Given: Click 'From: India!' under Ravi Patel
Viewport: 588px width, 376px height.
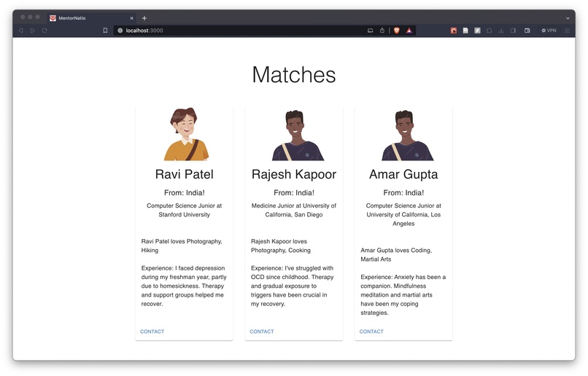Looking at the screenshot, I should (x=184, y=192).
